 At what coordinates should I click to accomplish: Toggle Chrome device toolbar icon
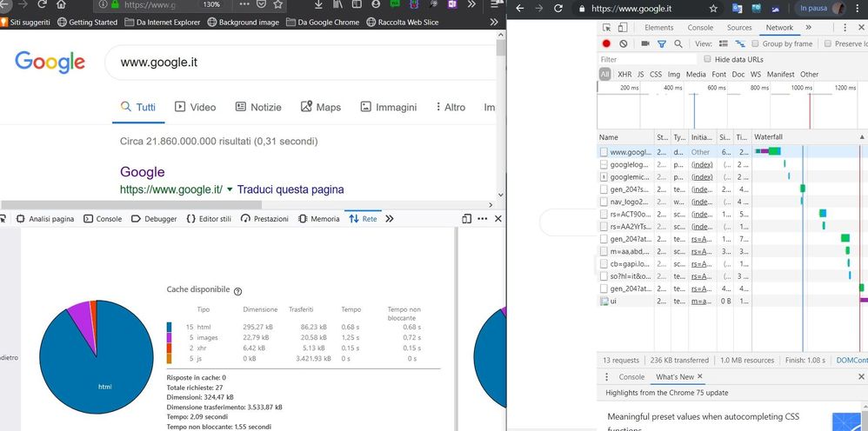tap(623, 28)
